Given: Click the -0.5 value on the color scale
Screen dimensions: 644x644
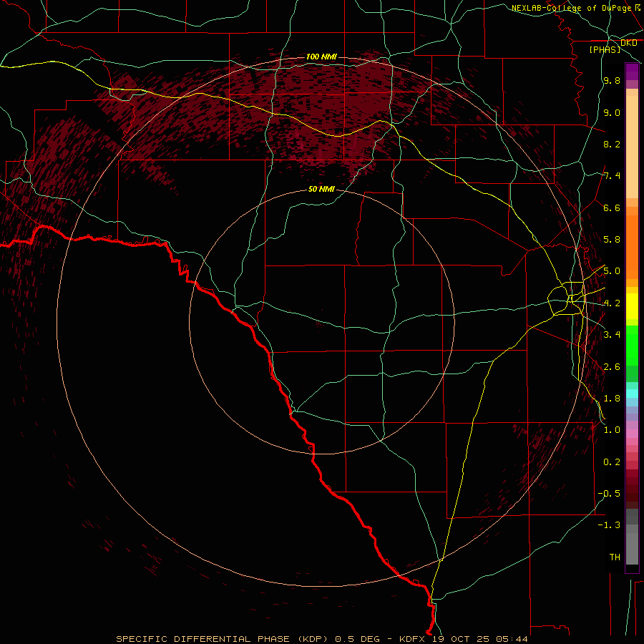Looking at the screenshot, I should (x=609, y=494).
